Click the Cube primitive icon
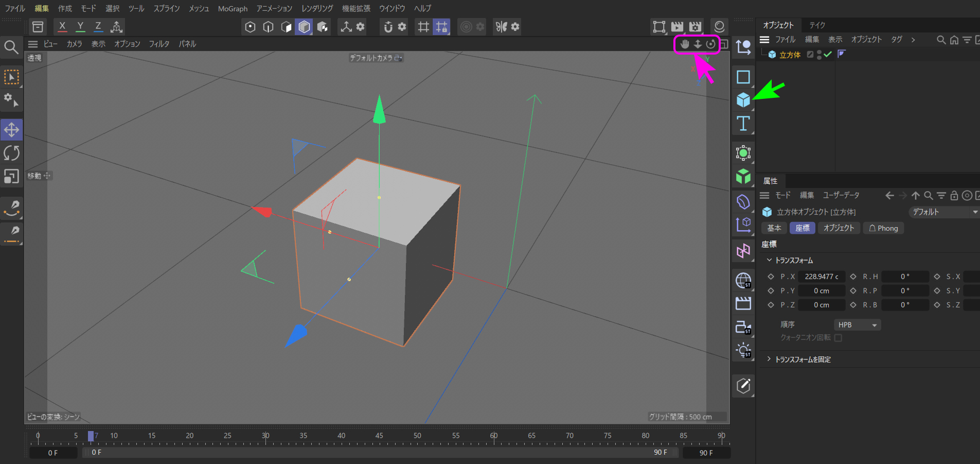The width and height of the screenshot is (980, 464). (x=743, y=100)
